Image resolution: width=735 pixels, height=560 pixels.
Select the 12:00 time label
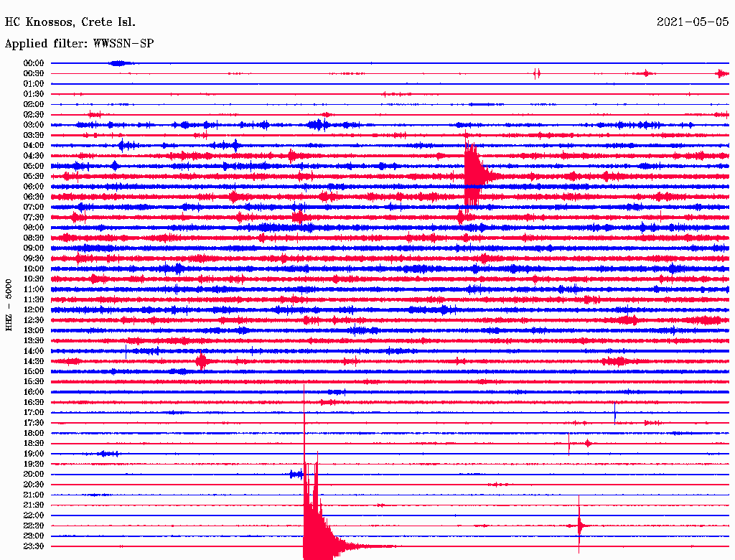click(34, 309)
